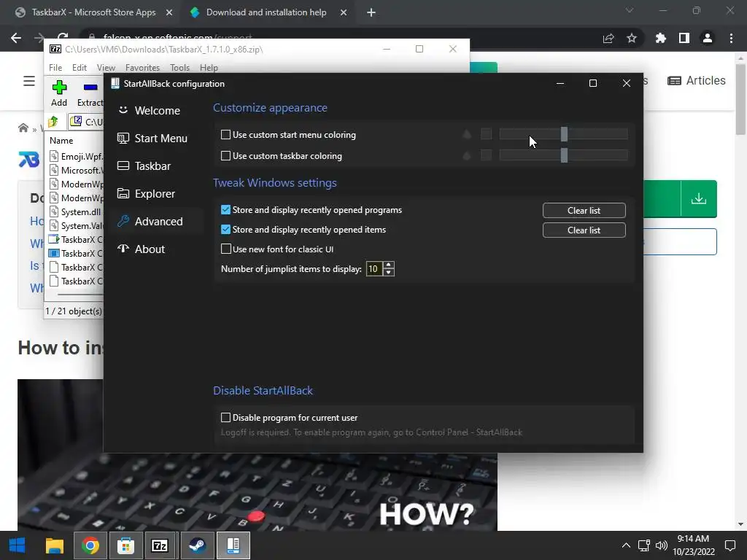Increase jumplist items with up arrow

pos(389,265)
